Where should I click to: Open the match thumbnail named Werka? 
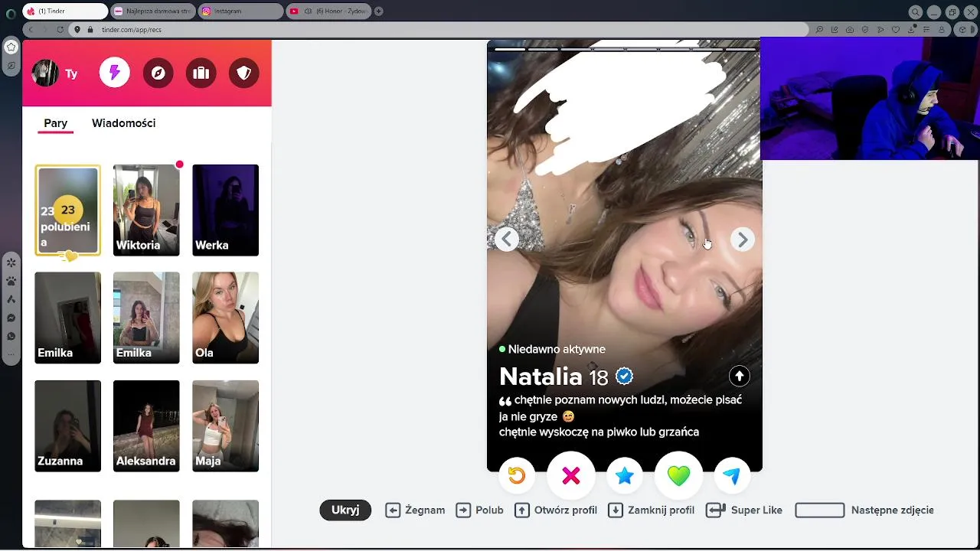click(225, 210)
